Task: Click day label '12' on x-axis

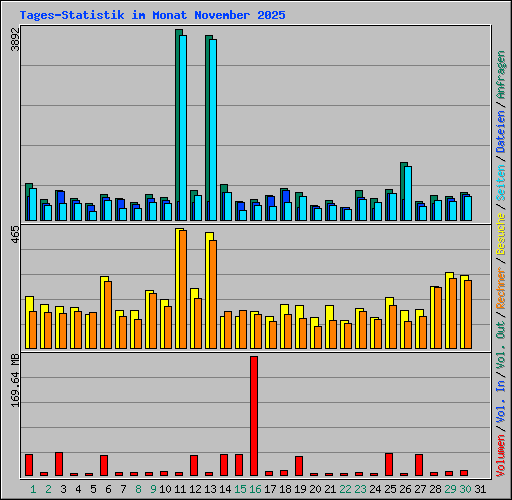Action: [x=195, y=489]
